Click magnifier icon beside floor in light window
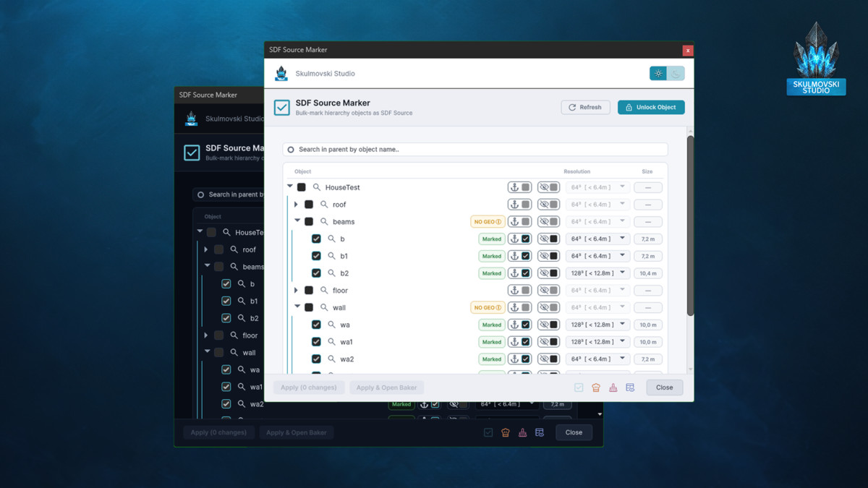The width and height of the screenshot is (868, 488). coord(324,291)
